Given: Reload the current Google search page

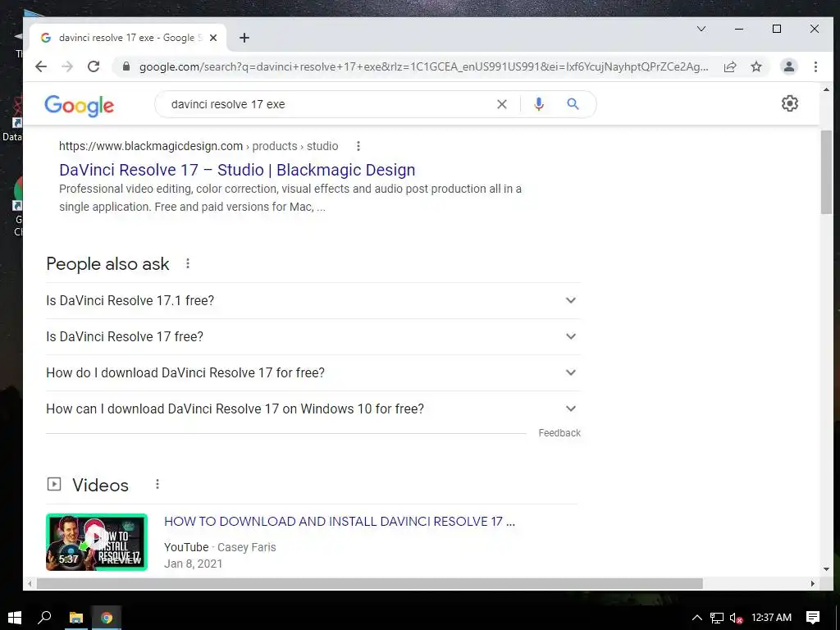Looking at the screenshot, I should (x=94, y=66).
